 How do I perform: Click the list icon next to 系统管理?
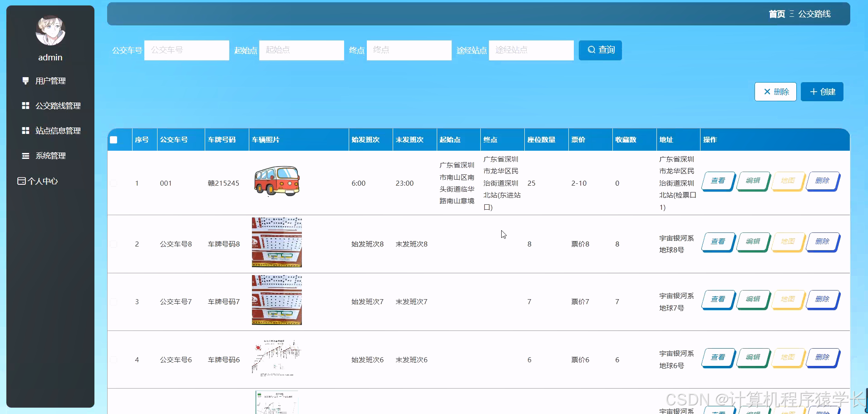click(25, 155)
